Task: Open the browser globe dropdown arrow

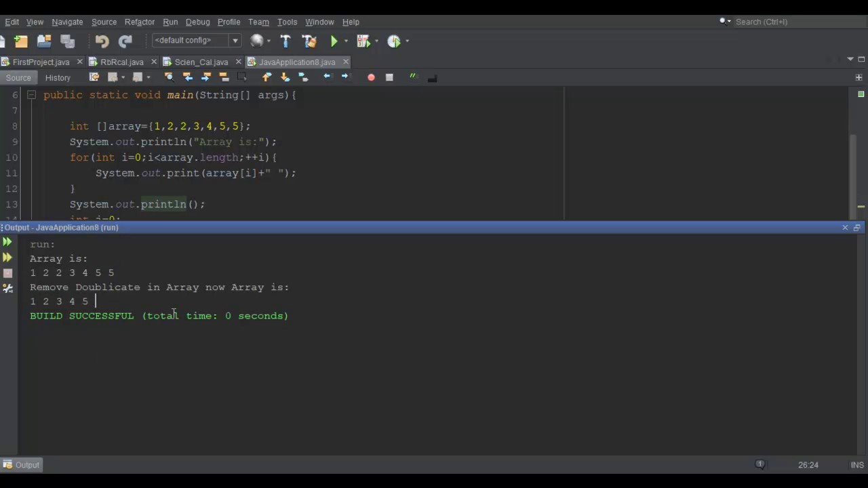Action: click(269, 41)
